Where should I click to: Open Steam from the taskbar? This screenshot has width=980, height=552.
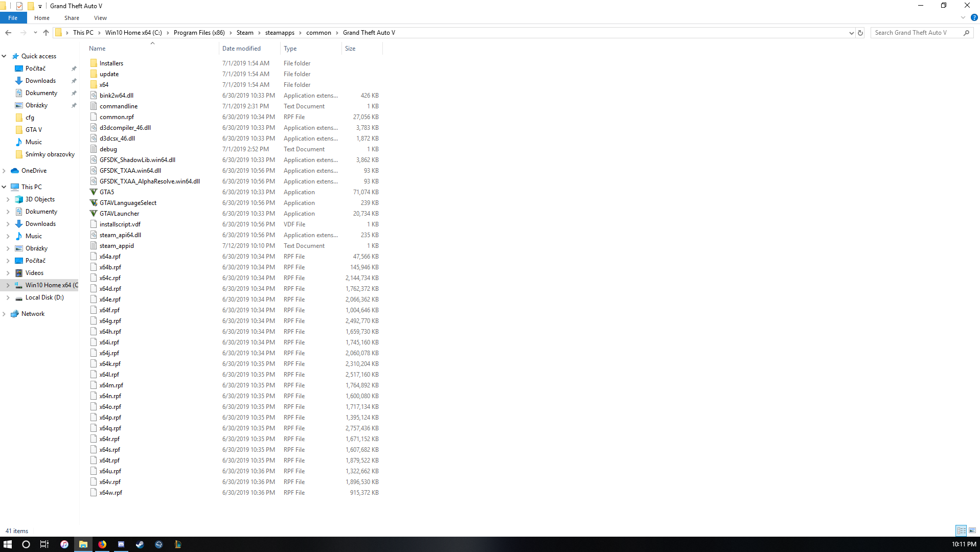(140, 544)
